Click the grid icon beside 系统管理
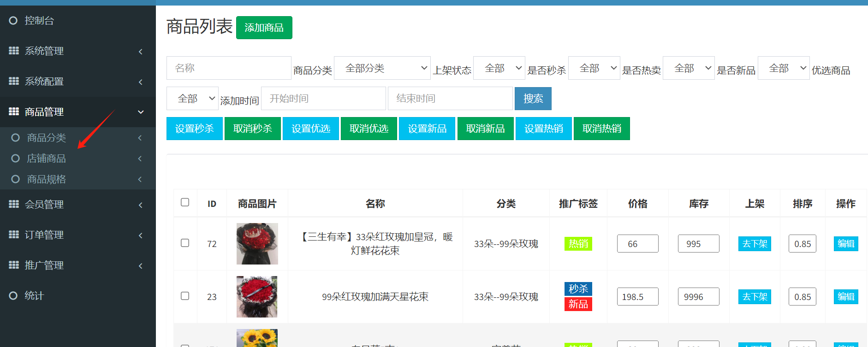The height and width of the screenshot is (347, 868). click(14, 51)
